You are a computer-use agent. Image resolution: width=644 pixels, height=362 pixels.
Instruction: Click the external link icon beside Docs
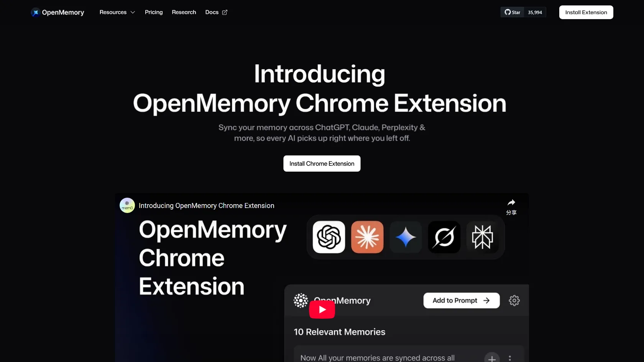tap(225, 12)
